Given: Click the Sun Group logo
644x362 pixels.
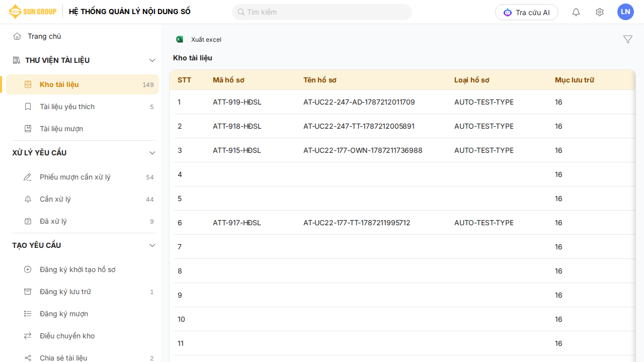Looking at the screenshot, I should 33,12.
